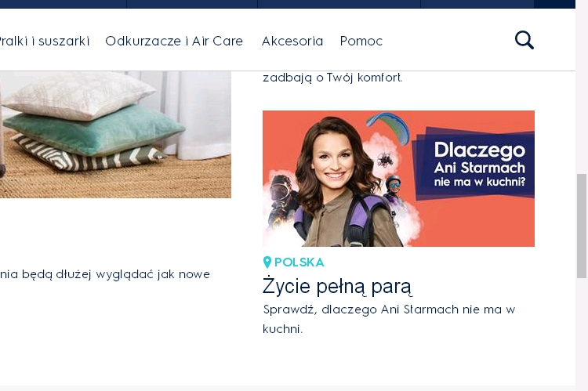Open the Życie pełną parą article headline

(x=337, y=286)
